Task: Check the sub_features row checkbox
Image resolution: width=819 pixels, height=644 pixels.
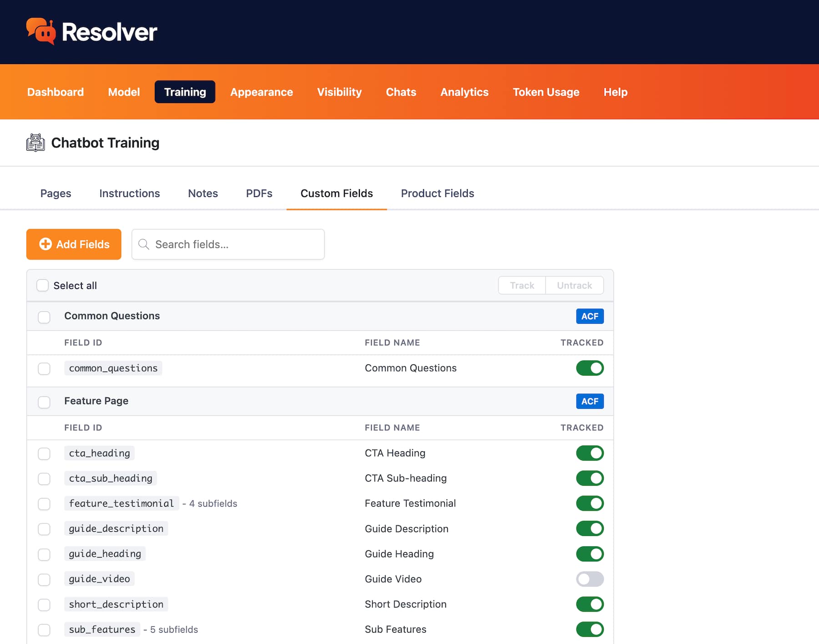Action: (x=44, y=630)
